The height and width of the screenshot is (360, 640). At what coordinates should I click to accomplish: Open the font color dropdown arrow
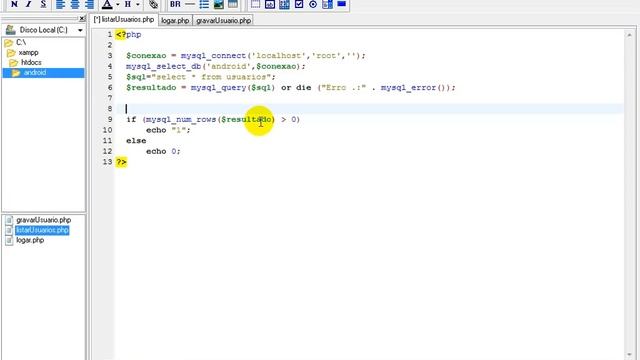[x=118, y=4]
